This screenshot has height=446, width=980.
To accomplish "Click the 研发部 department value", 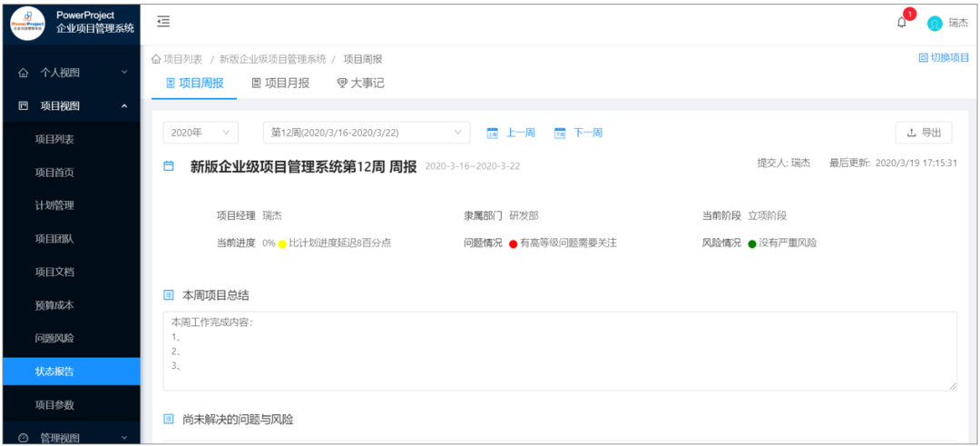I will click(524, 216).
